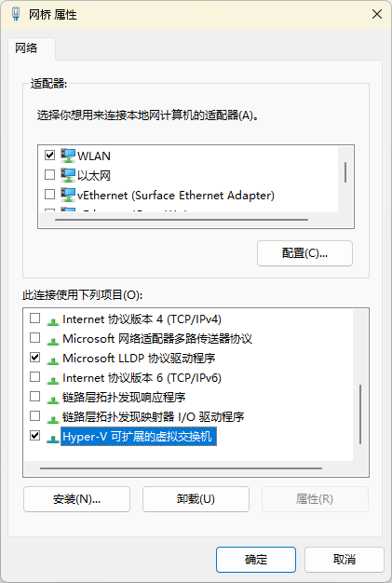Click the 安装(N)... button

coord(76,499)
